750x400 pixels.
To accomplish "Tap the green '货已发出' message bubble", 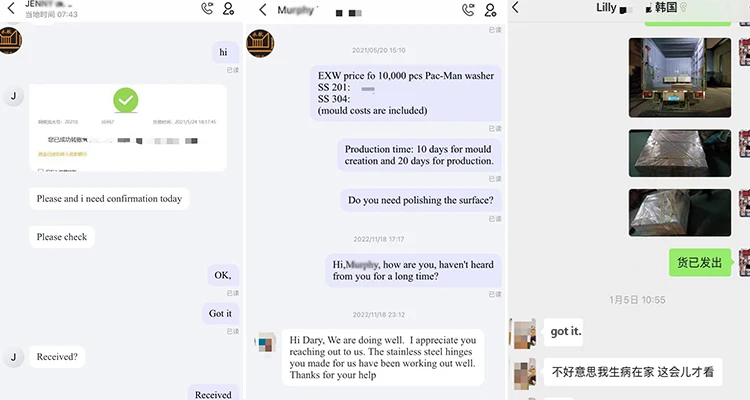I will (x=699, y=262).
